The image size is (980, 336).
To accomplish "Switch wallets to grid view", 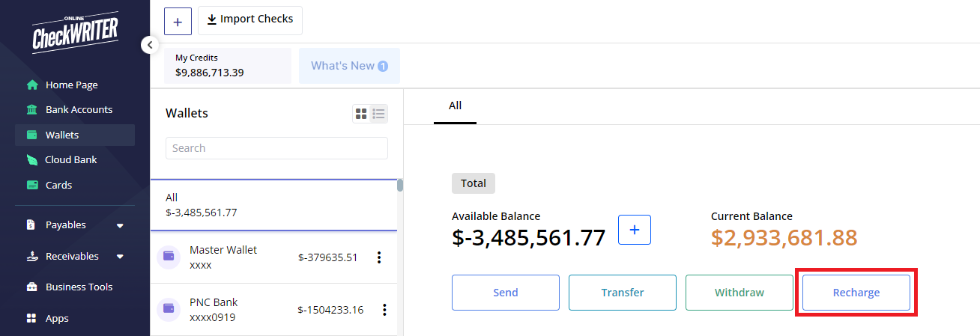I will pyautogui.click(x=361, y=114).
